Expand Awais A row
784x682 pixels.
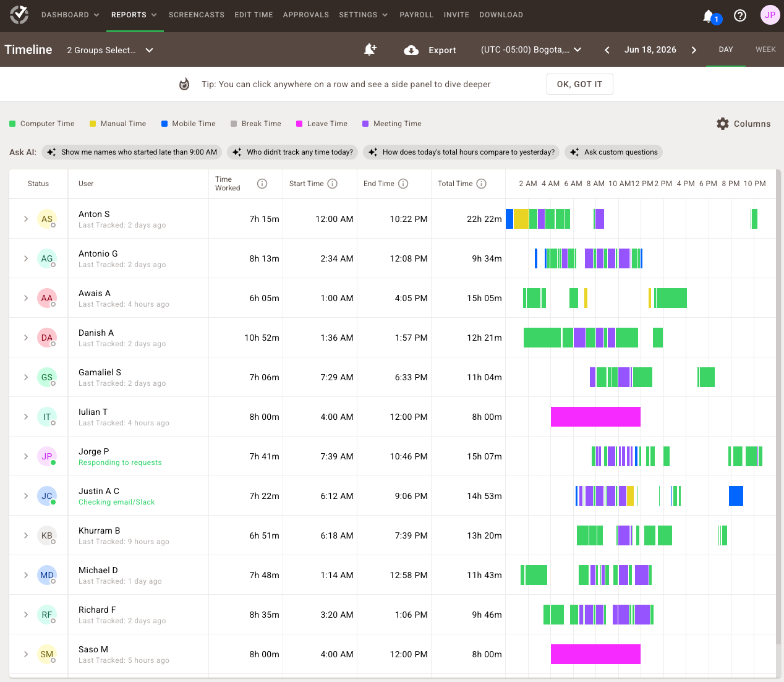pyautogui.click(x=26, y=298)
